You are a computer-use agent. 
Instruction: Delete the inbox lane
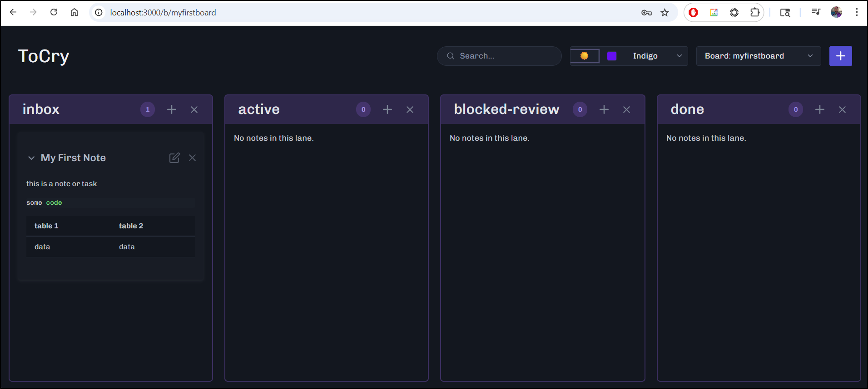[x=194, y=109]
